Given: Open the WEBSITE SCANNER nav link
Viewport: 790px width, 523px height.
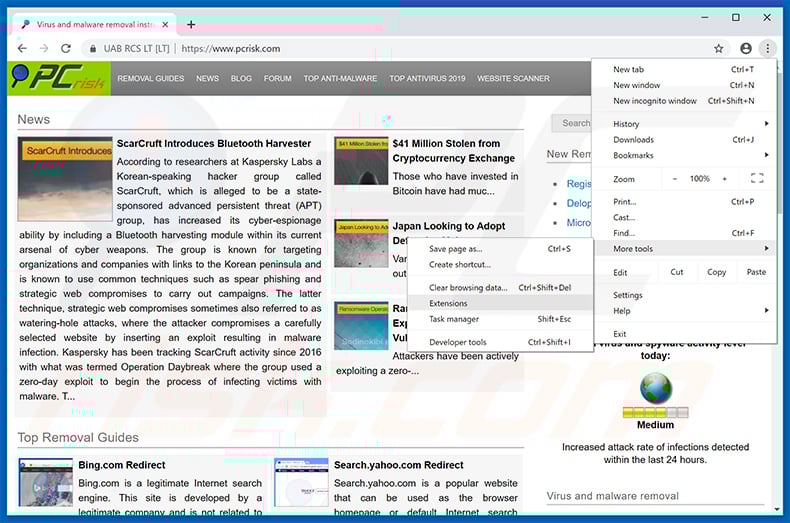Looking at the screenshot, I should (513, 79).
